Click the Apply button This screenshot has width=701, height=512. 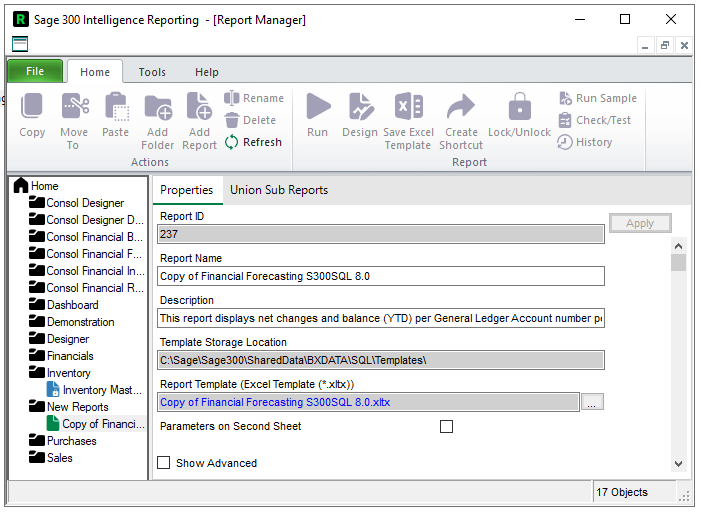click(640, 223)
